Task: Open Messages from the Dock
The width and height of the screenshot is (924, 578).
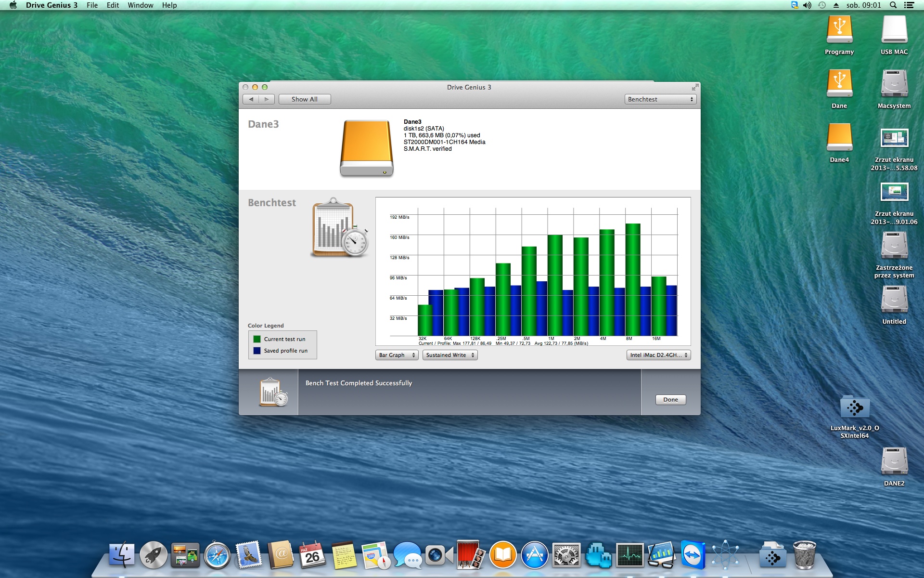Action: click(x=407, y=555)
